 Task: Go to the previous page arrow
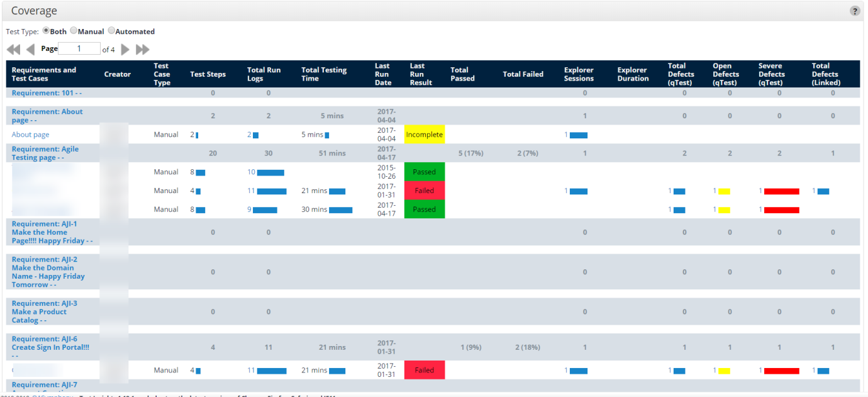(x=30, y=49)
